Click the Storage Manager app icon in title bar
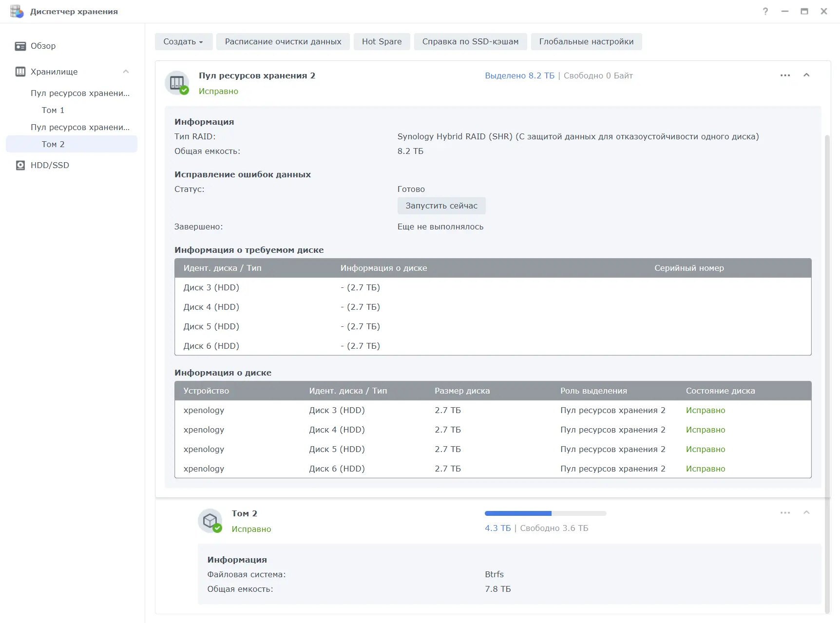Viewport: 840px width, 623px height. click(x=17, y=11)
